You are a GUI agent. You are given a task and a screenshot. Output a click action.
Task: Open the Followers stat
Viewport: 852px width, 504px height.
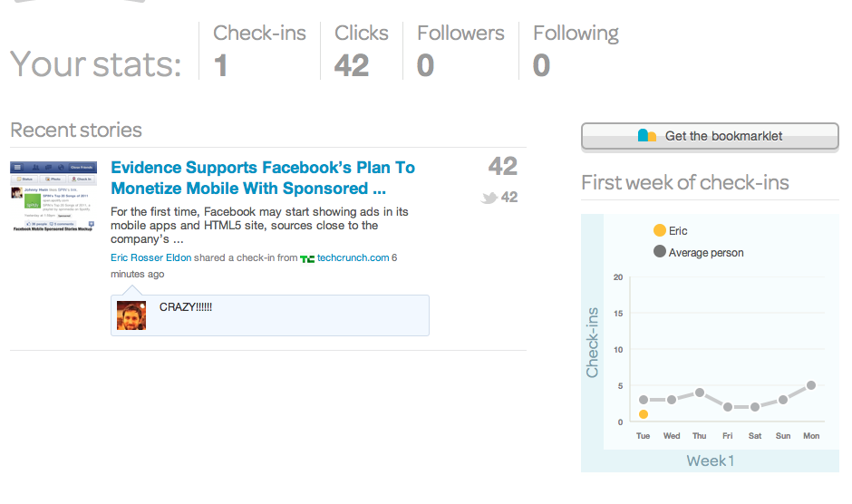point(460,51)
